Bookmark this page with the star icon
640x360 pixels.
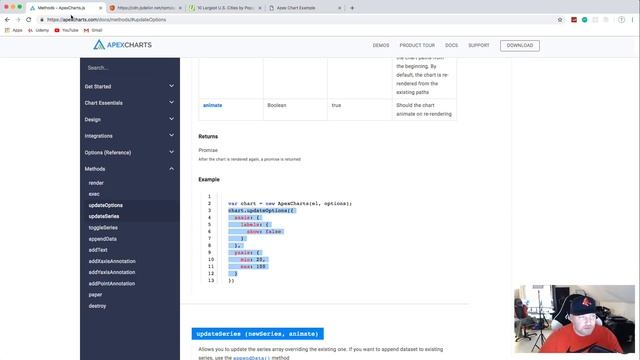coord(560,20)
